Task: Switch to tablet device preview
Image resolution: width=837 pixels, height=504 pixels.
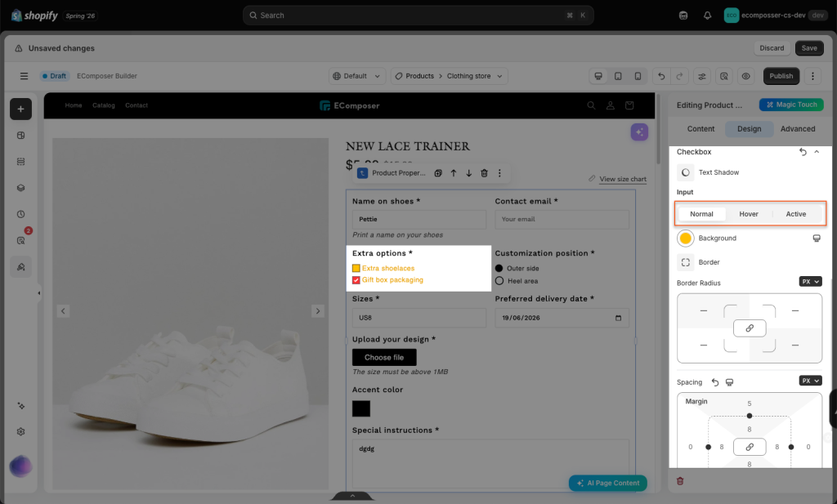Action: tap(618, 76)
